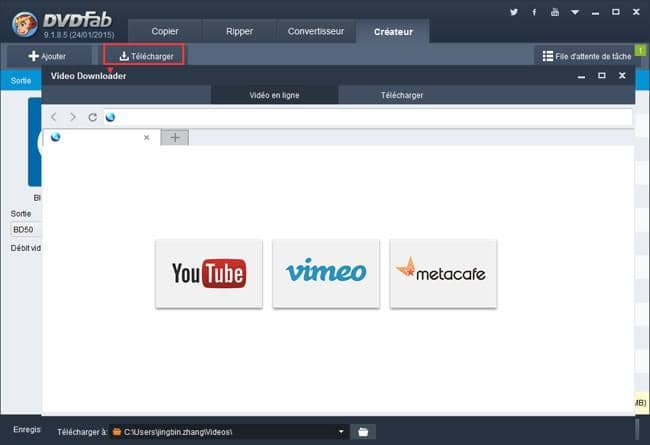Switch to the Copier tab
The image size is (650, 445).
(x=165, y=32)
